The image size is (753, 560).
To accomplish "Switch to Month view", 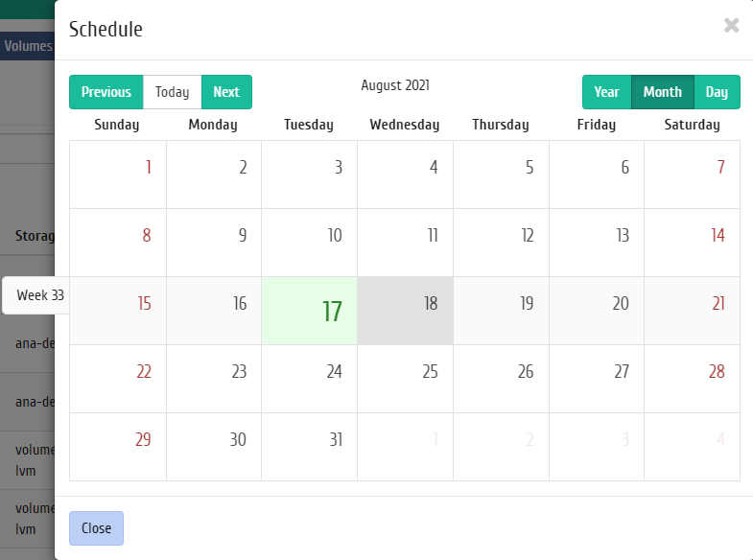I will (663, 92).
